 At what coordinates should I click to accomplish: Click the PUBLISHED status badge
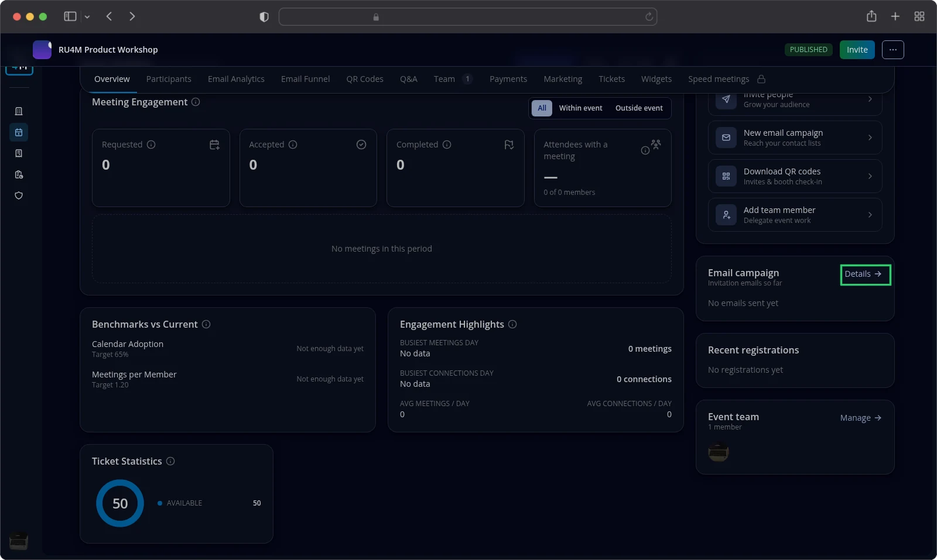(x=809, y=50)
